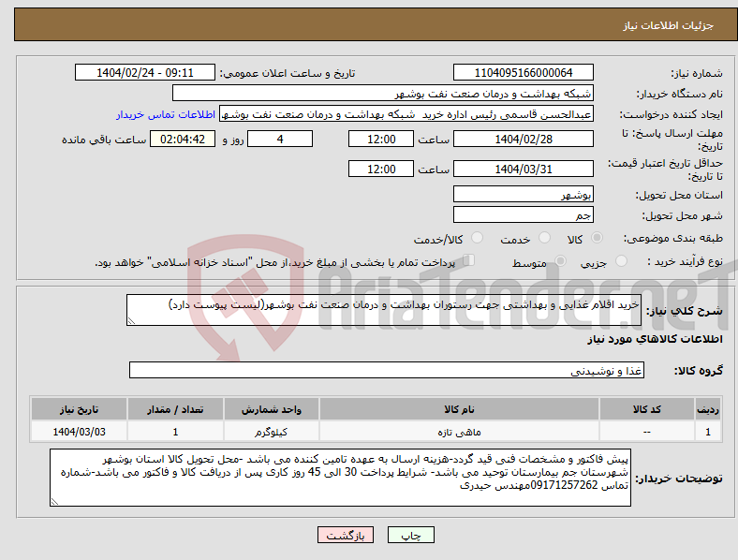
Task: Select the متوسط purchase type radio
Action: click(x=560, y=260)
